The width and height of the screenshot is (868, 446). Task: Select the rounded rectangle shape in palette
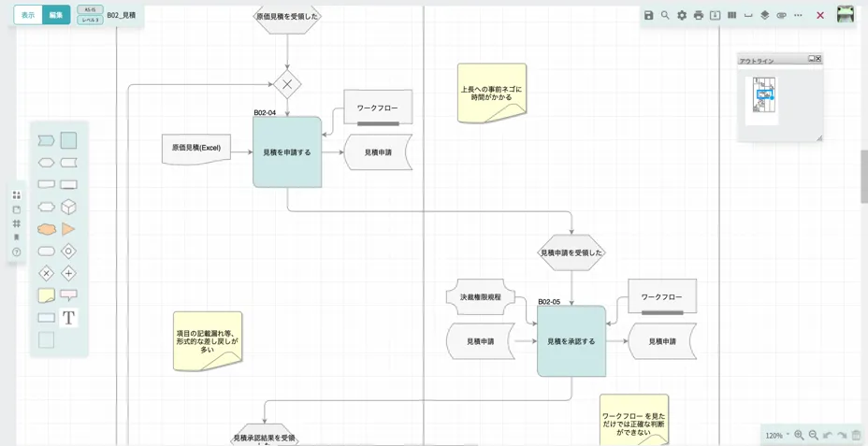(x=47, y=252)
